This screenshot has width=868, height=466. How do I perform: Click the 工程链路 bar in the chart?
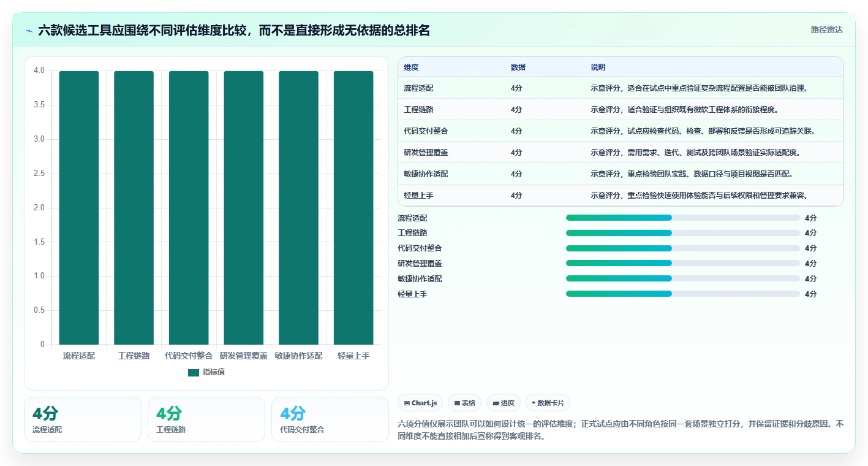tap(134, 208)
